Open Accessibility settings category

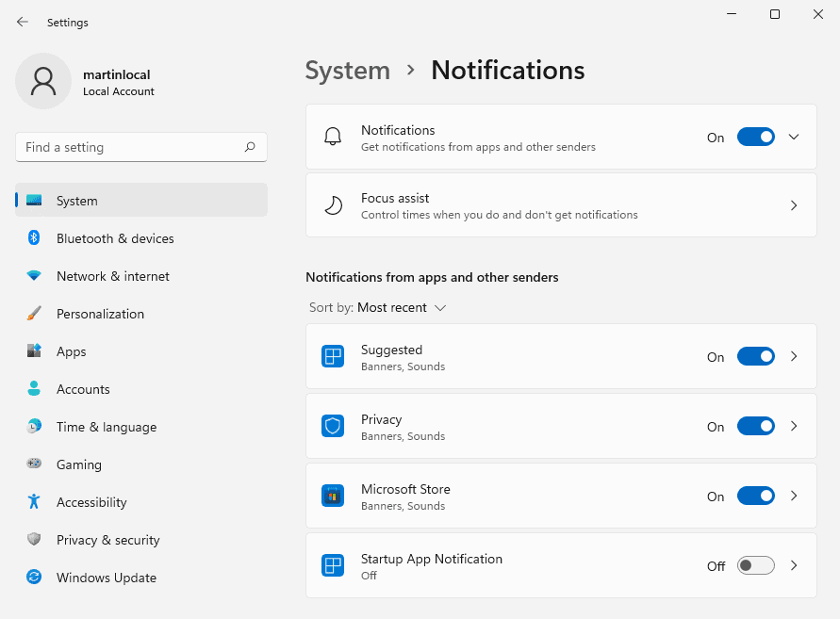point(141,502)
